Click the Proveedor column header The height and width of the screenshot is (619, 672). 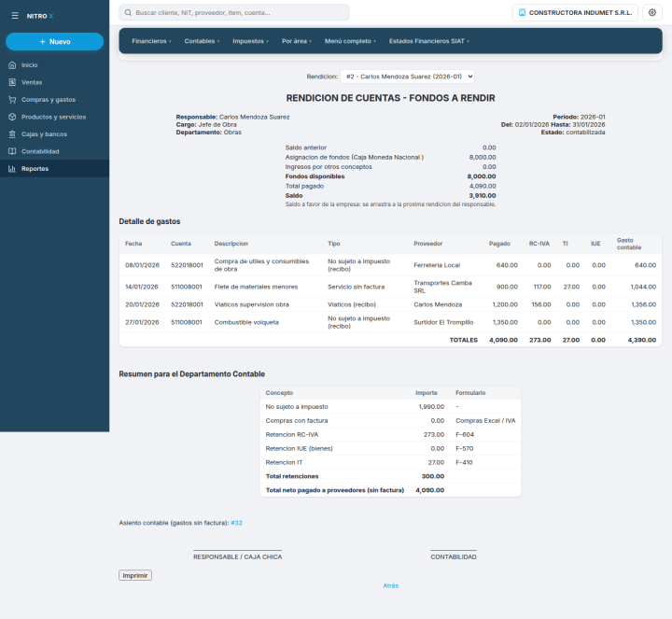point(427,244)
